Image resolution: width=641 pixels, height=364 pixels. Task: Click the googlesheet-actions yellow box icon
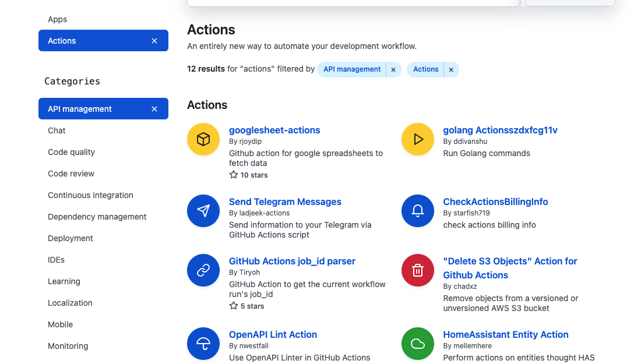[203, 140]
